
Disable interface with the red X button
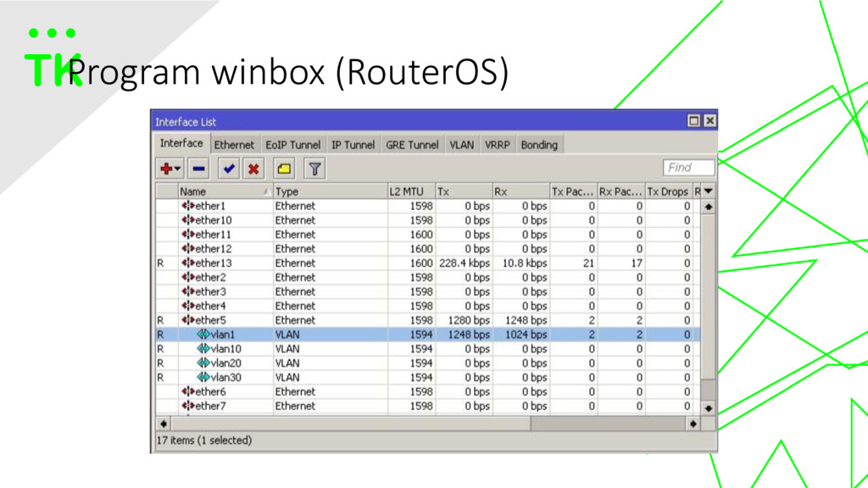coord(253,169)
